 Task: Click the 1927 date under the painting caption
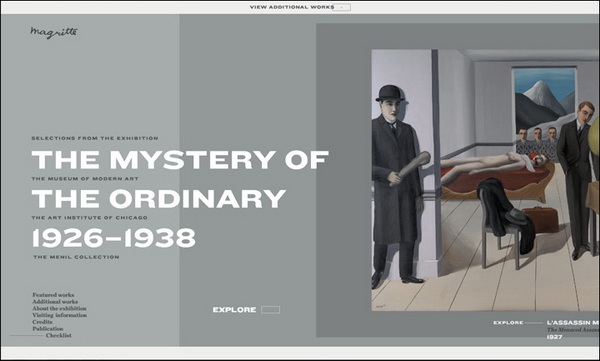[554, 337]
